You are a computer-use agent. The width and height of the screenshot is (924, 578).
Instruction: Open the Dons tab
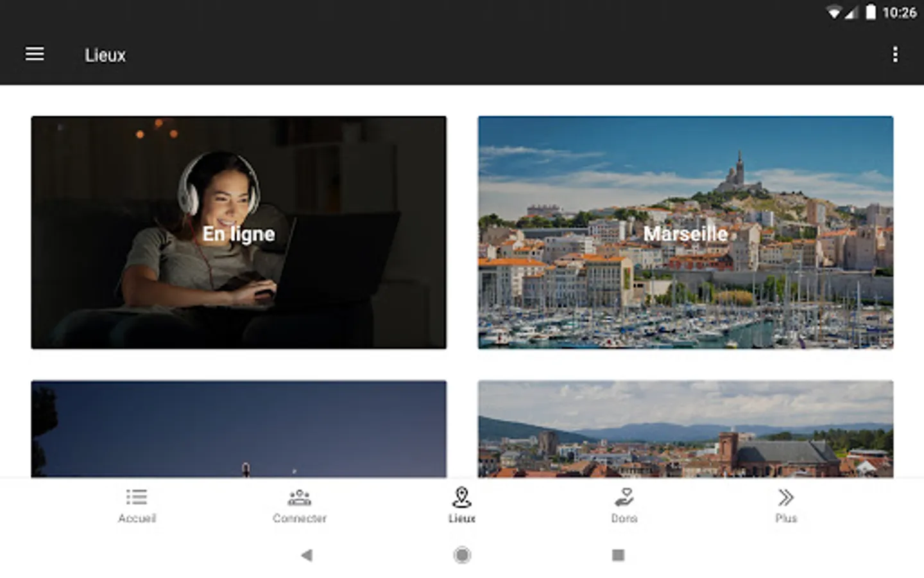(624, 506)
